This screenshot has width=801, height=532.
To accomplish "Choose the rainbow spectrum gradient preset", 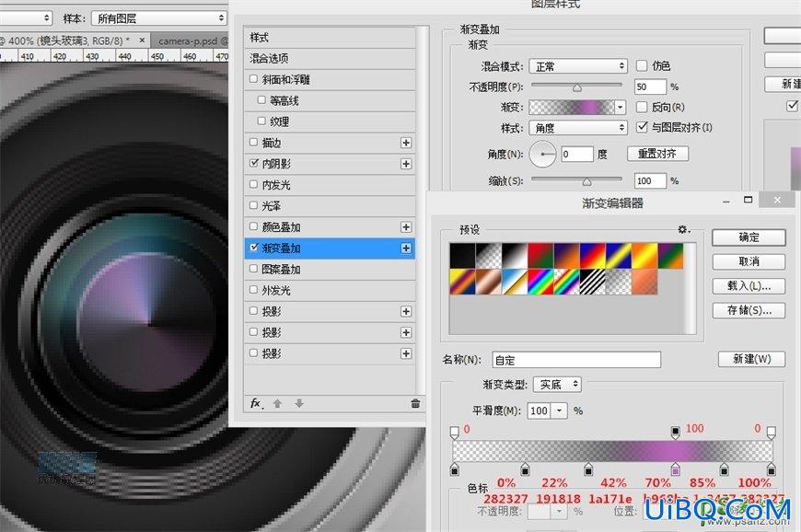I will [540, 282].
